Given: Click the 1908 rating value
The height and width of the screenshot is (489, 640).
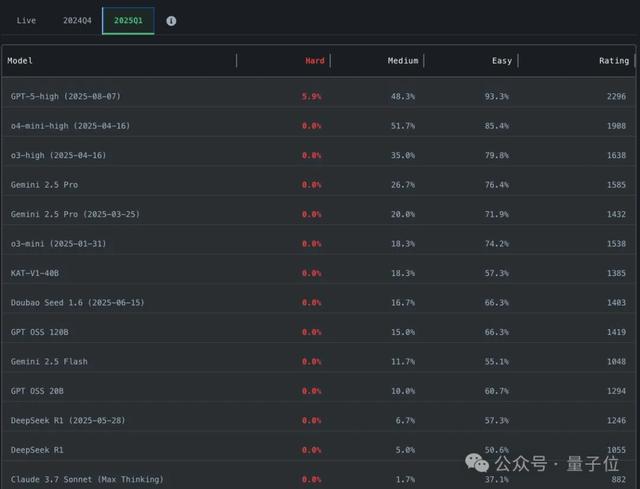Looking at the screenshot, I should pos(616,126).
